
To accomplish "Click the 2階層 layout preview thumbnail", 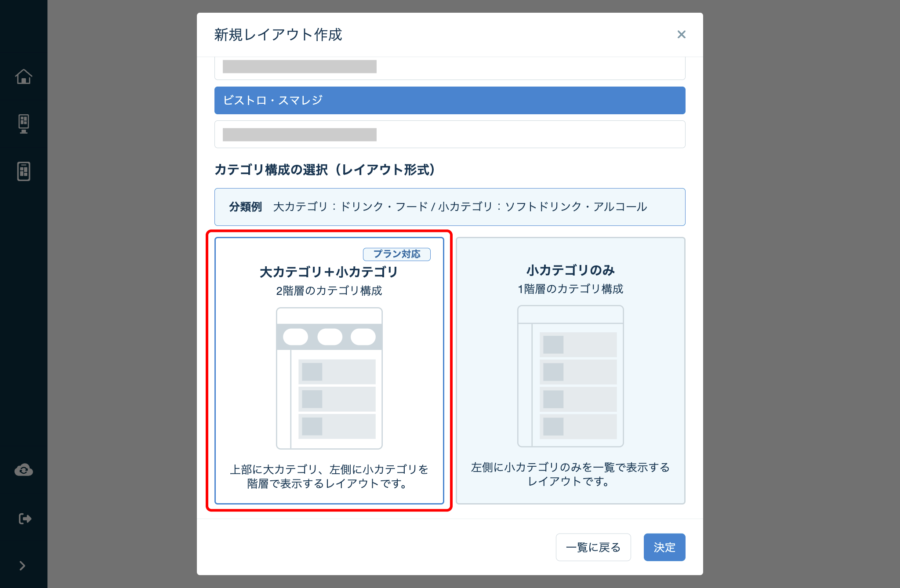I will pyautogui.click(x=329, y=378).
